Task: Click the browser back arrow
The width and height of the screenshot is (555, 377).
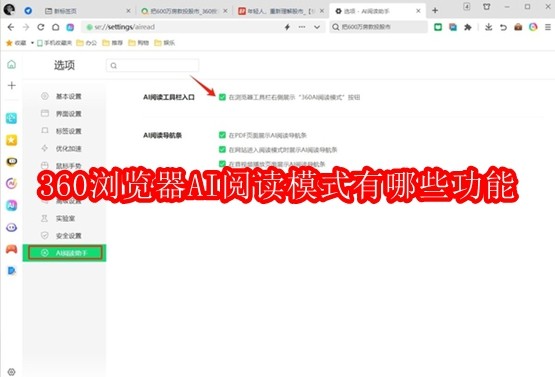Action: pos(11,27)
